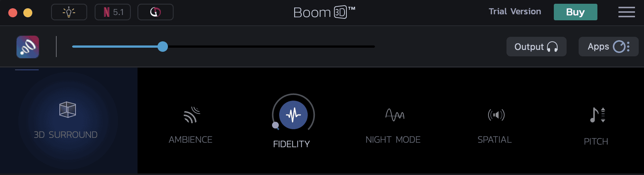
Task: Click the blue volume slider handle
Action: click(x=163, y=47)
